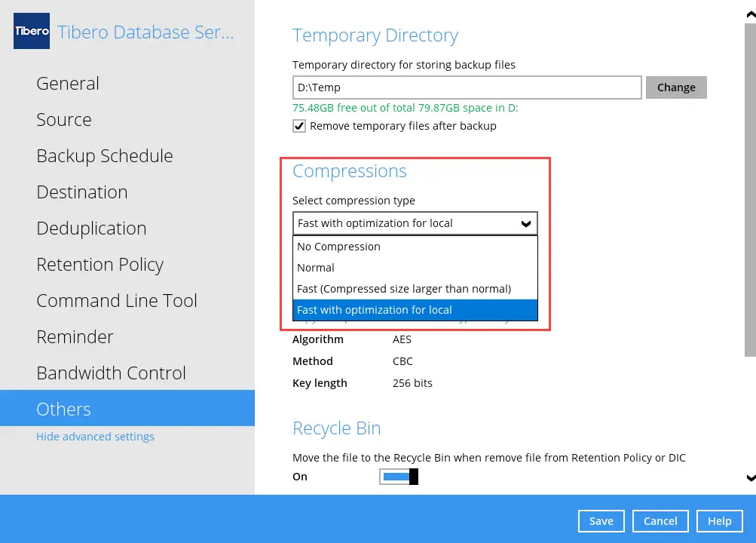Uncheck Remove temporary files after backup
756x543 pixels.
click(x=299, y=126)
